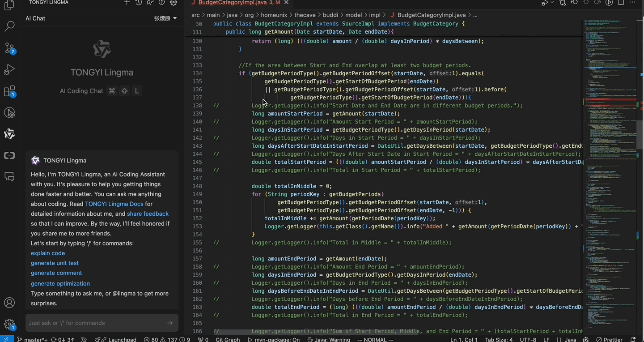This screenshot has width=644, height=342.
Task: Open the Source Control view in activity bar
Action: click(x=9, y=48)
